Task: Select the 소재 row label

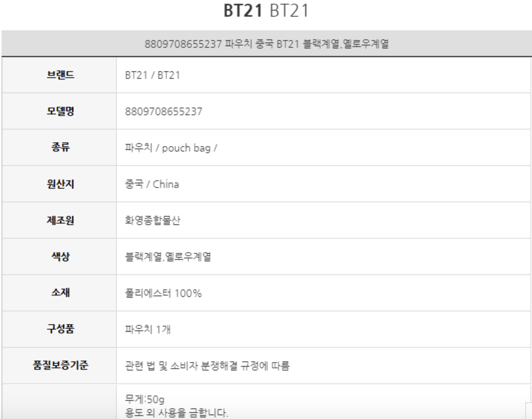Action: [x=60, y=292]
